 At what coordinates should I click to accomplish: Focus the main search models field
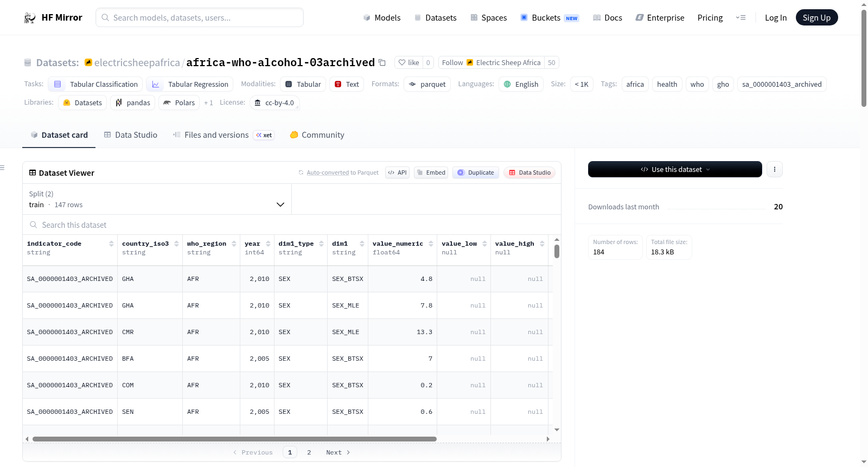point(200,17)
